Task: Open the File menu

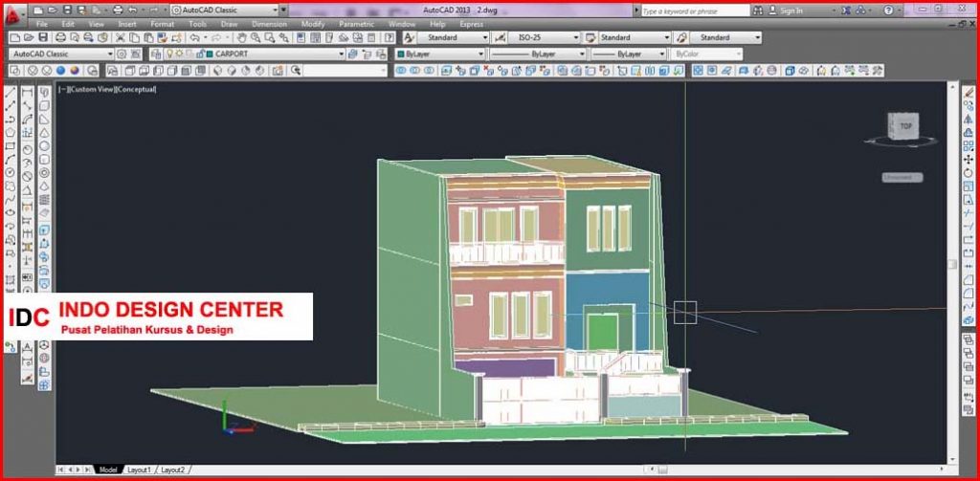Action: click(x=42, y=24)
